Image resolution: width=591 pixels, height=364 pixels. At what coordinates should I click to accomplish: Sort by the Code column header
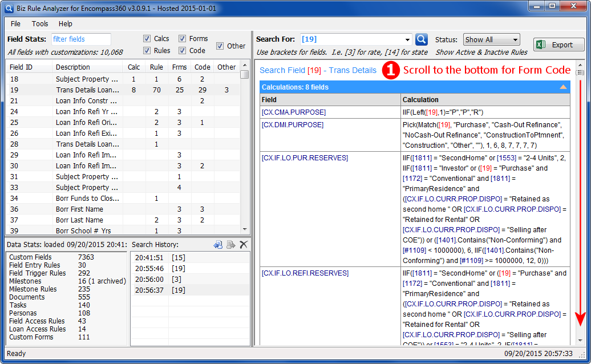click(x=203, y=67)
